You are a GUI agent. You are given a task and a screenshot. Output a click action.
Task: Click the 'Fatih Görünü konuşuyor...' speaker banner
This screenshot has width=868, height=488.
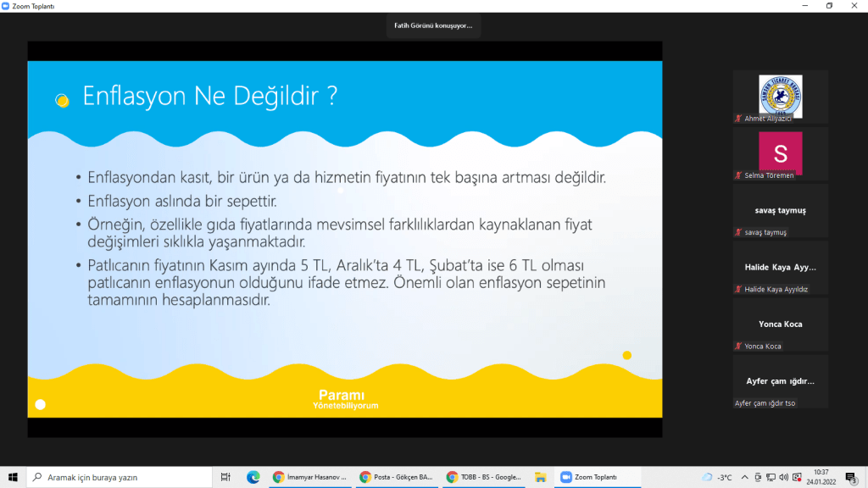tap(433, 25)
